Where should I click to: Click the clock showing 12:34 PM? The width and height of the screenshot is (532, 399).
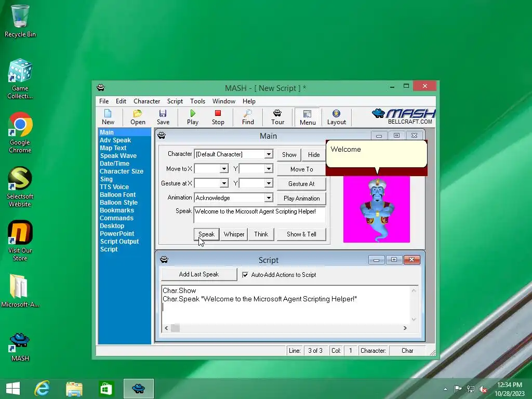pyautogui.click(x=509, y=385)
